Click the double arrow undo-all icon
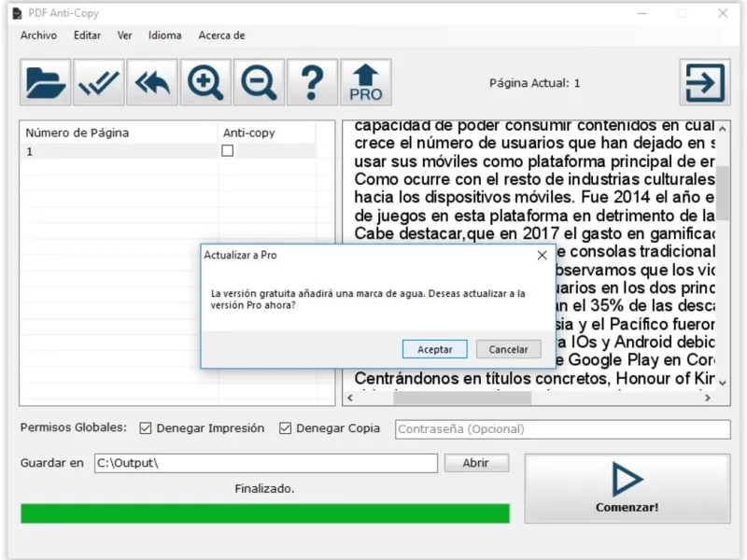The width and height of the screenshot is (747, 560). (x=152, y=82)
